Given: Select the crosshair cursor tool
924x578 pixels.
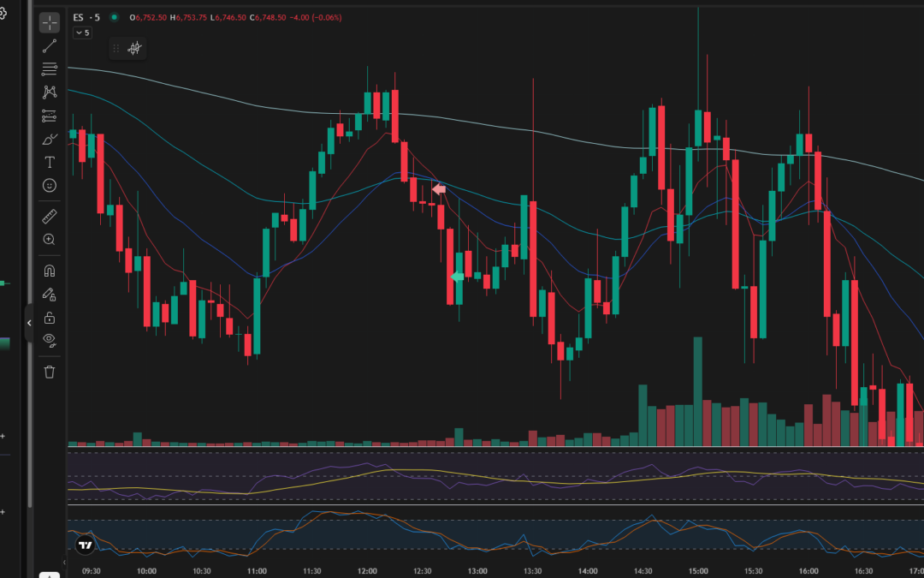Looking at the screenshot, I should pos(49,22).
